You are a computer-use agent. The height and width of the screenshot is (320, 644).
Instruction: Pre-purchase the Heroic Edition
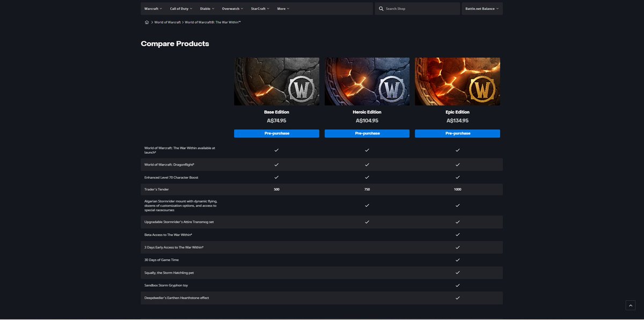click(x=367, y=133)
